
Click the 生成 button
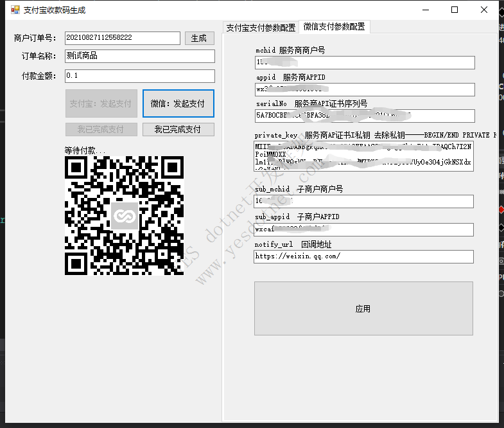(199, 39)
